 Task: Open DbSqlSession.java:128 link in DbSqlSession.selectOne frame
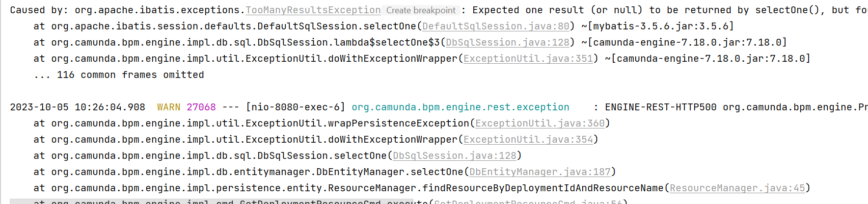click(x=455, y=155)
